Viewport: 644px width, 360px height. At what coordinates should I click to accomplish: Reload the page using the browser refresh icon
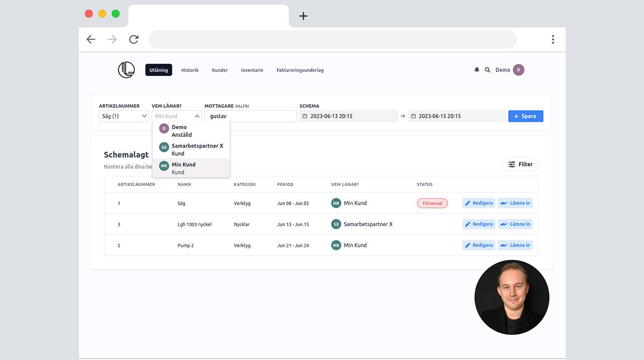pyautogui.click(x=134, y=39)
